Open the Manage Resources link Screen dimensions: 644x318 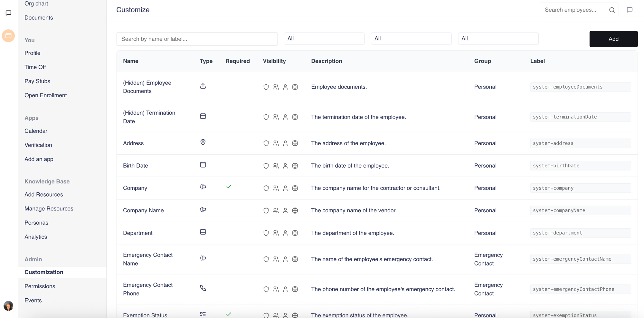coord(49,208)
